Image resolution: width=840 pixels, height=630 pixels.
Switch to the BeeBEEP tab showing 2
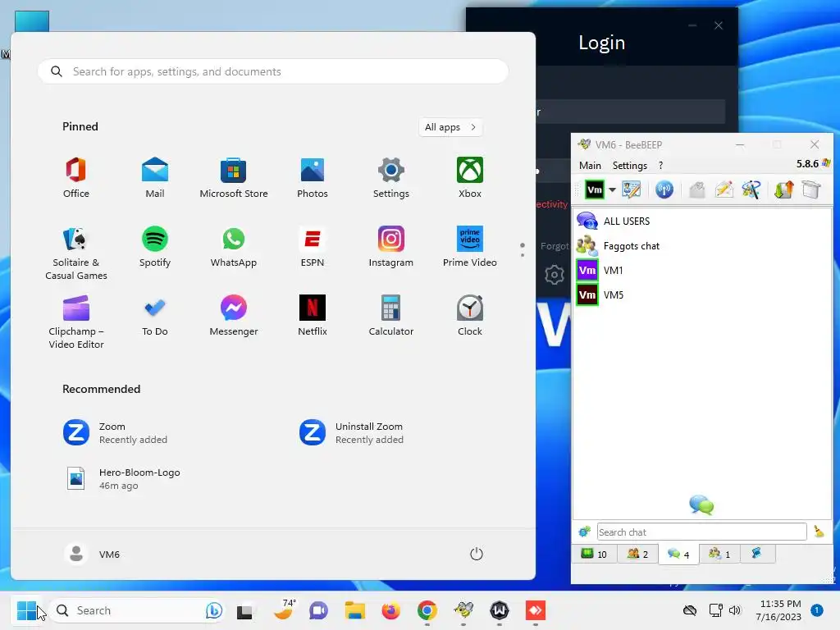click(x=637, y=554)
